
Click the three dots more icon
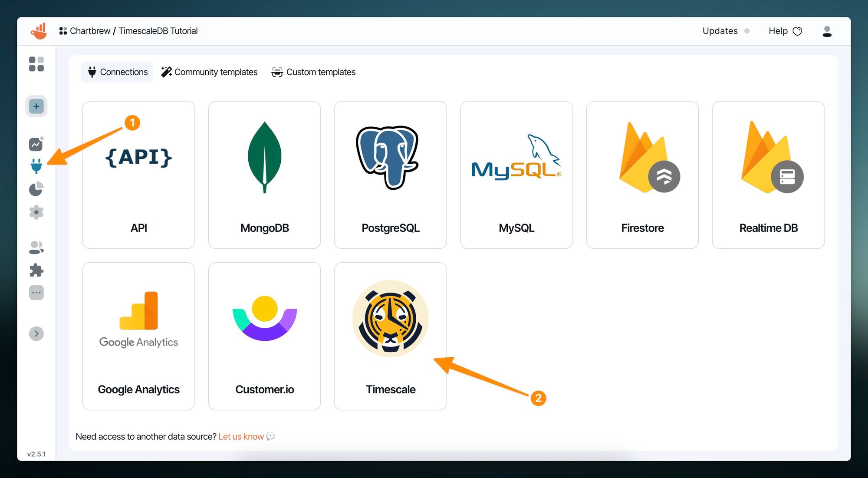[36, 293]
